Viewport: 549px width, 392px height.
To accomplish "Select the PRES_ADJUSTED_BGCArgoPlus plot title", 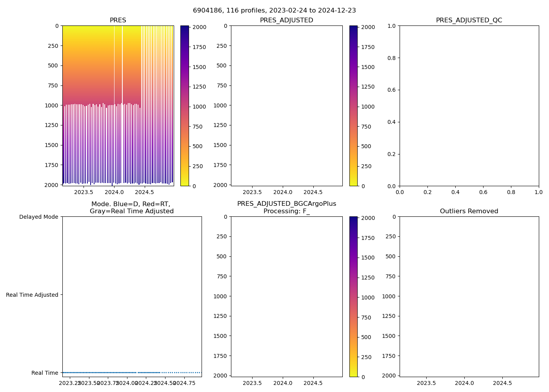I will [x=286, y=207].
